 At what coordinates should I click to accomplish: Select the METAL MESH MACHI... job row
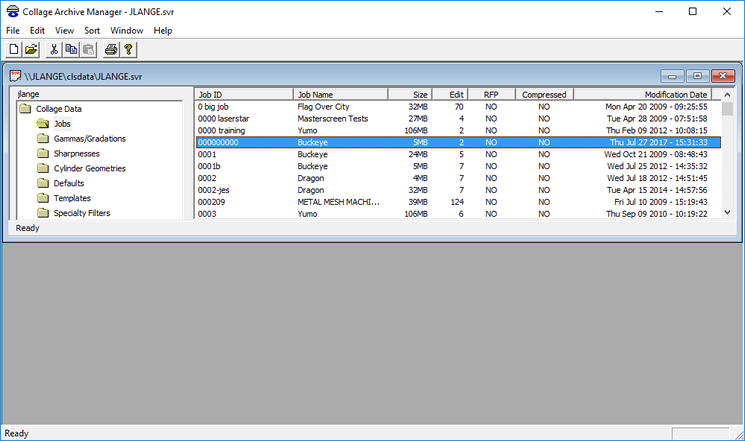tap(340, 201)
